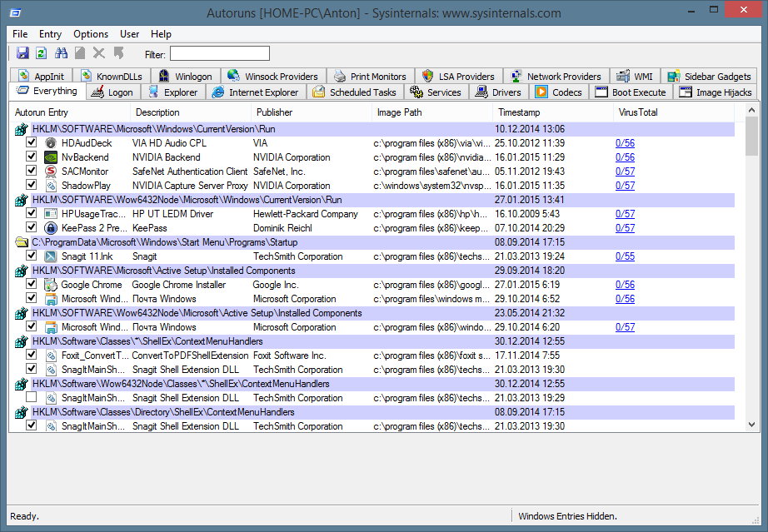768x532 pixels.
Task: Disable the Snagit 11.lnk startup checkbox
Action: [x=32, y=256]
